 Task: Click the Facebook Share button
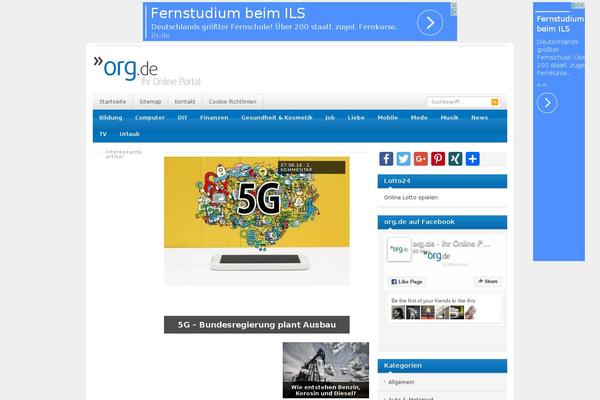[488, 281]
